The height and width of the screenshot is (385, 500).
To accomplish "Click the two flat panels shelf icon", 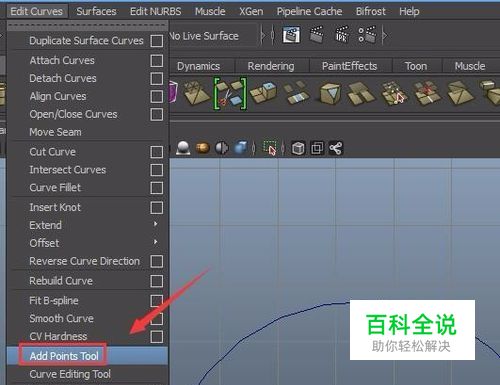I will tap(361, 93).
